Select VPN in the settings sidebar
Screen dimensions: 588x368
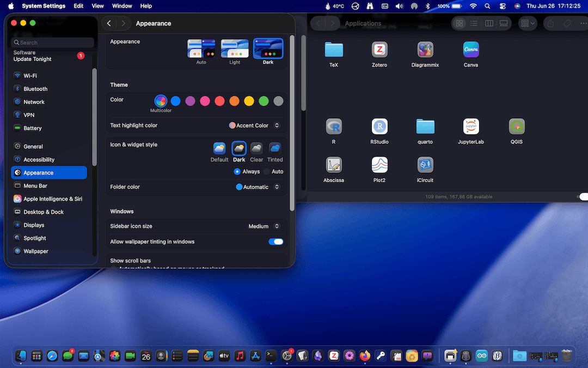click(x=49, y=115)
